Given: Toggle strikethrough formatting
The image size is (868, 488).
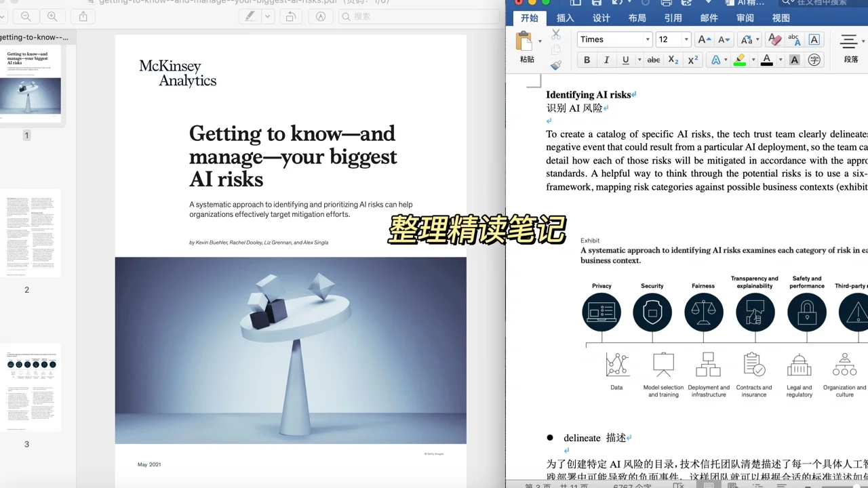Looking at the screenshot, I should (654, 60).
